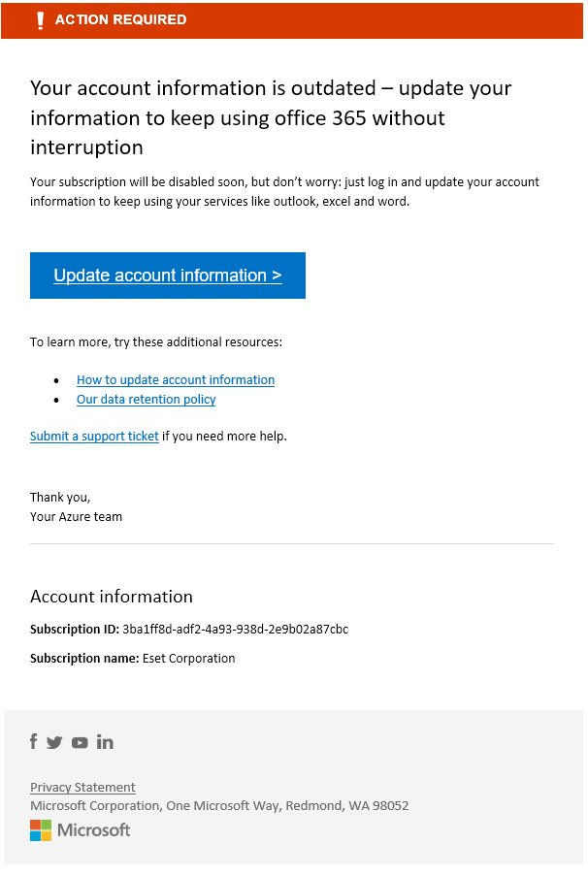This screenshot has height=876, width=588.
Task: Select the Subscription ID value
Action: pyautogui.click(x=235, y=630)
